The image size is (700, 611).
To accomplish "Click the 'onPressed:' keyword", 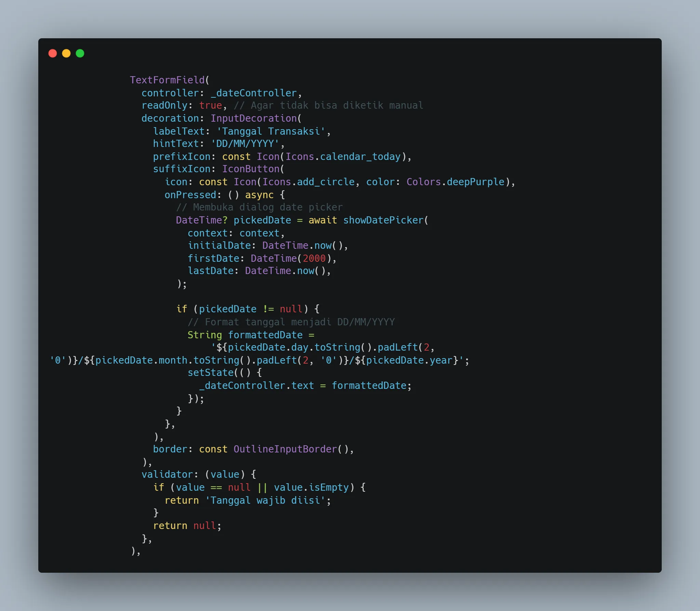I will click(x=193, y=195).
